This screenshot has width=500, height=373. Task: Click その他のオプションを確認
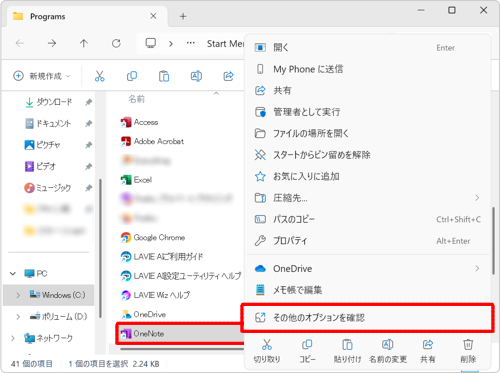tap(368, 317)
